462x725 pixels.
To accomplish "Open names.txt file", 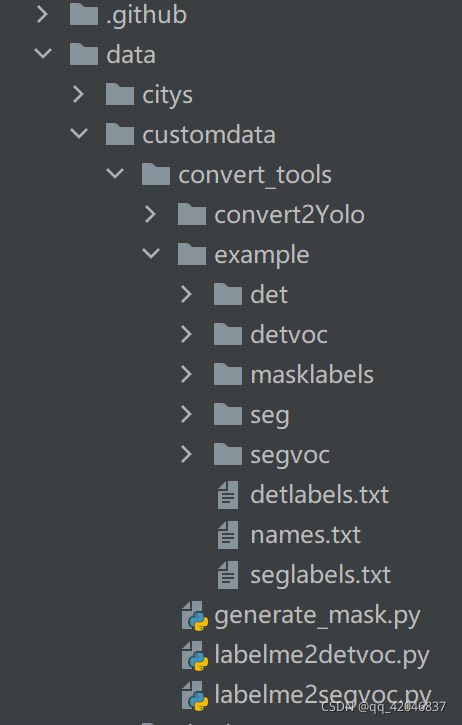I will click(305, 535).
